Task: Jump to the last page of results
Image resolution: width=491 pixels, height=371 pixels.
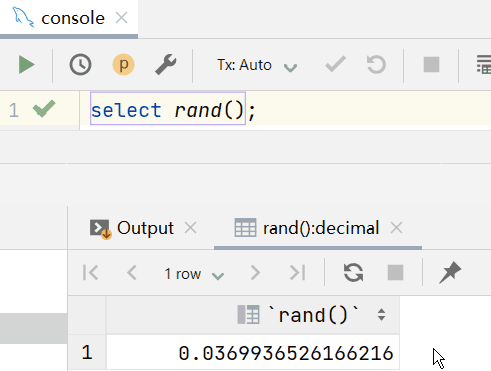Action: click(297, 273)
